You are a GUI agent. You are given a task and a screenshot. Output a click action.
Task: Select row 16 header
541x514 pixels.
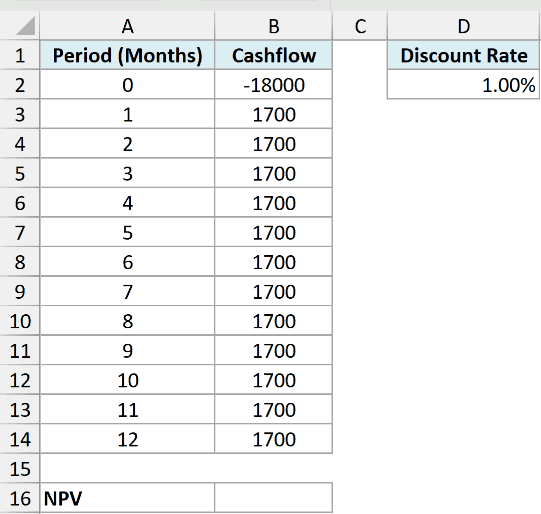click(20, 498)
